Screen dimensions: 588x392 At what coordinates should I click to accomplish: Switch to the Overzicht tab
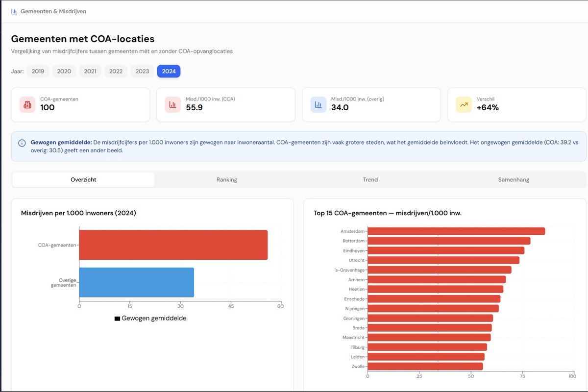pyautogui.click(x=83, y=180)
